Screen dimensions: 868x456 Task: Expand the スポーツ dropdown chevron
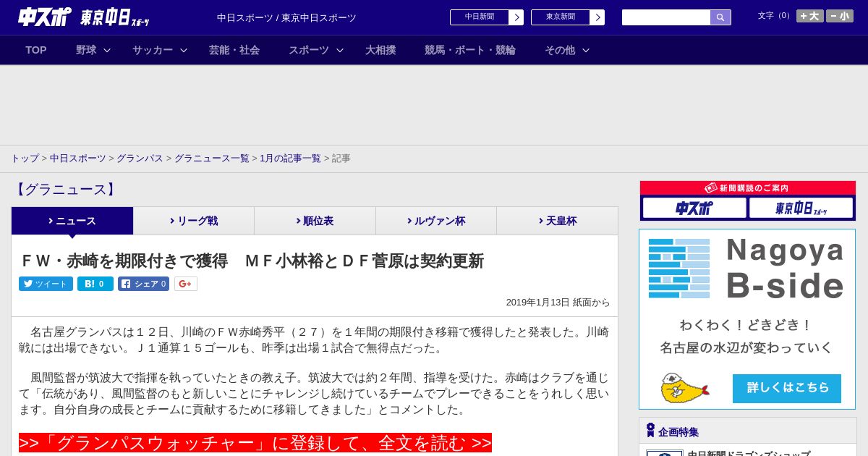pos(340,50)
